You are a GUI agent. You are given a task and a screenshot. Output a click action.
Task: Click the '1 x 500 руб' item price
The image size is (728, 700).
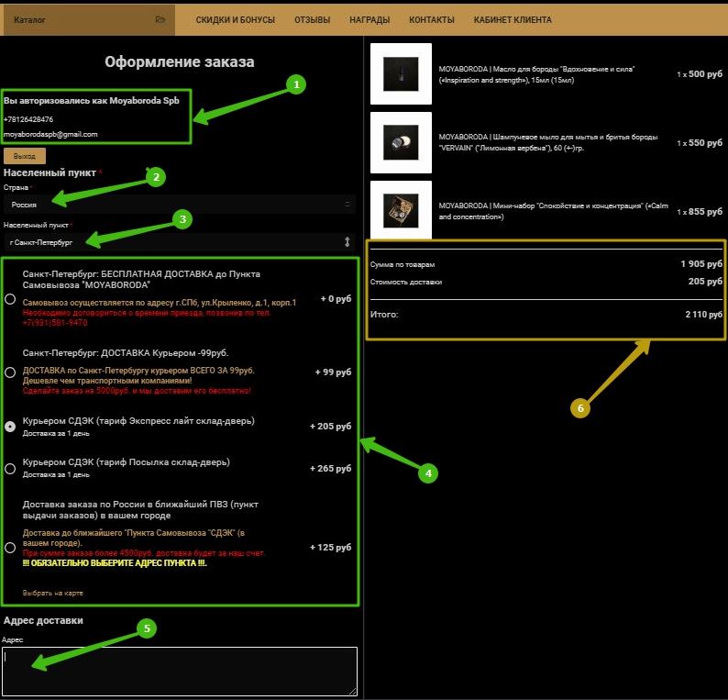(700, 74)
